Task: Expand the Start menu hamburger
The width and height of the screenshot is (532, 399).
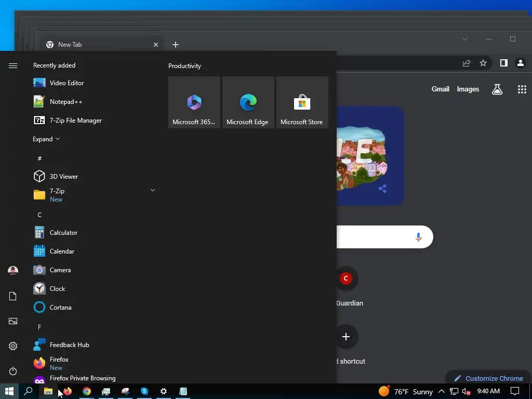Action: 13,65
